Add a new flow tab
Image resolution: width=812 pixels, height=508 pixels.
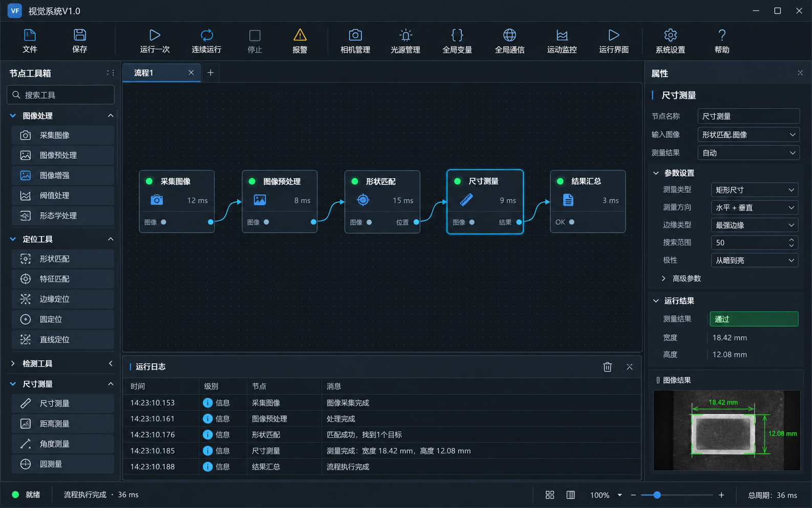click(210, 73)
